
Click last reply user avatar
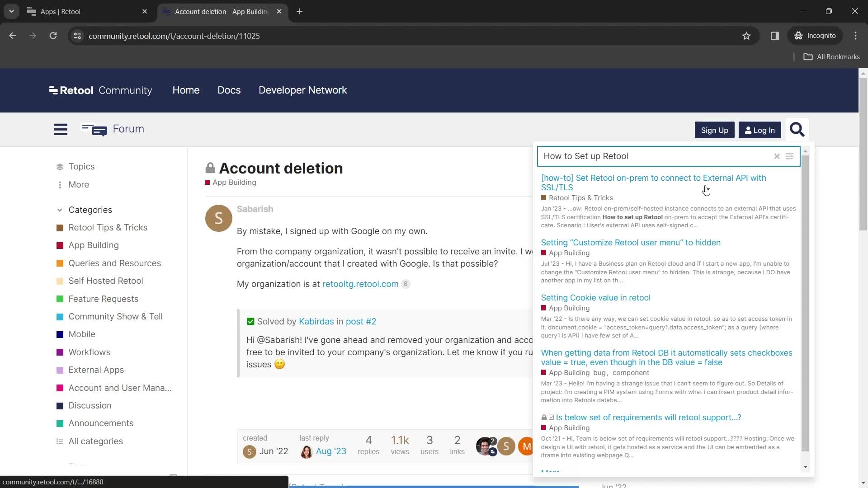[x=306, y=451]
